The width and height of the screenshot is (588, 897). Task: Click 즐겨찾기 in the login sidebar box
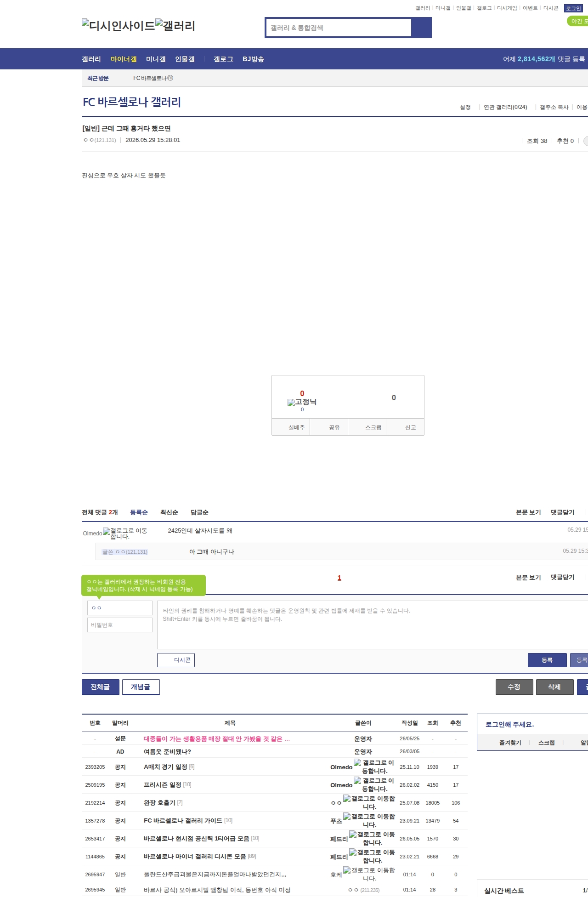click(510, 743)
